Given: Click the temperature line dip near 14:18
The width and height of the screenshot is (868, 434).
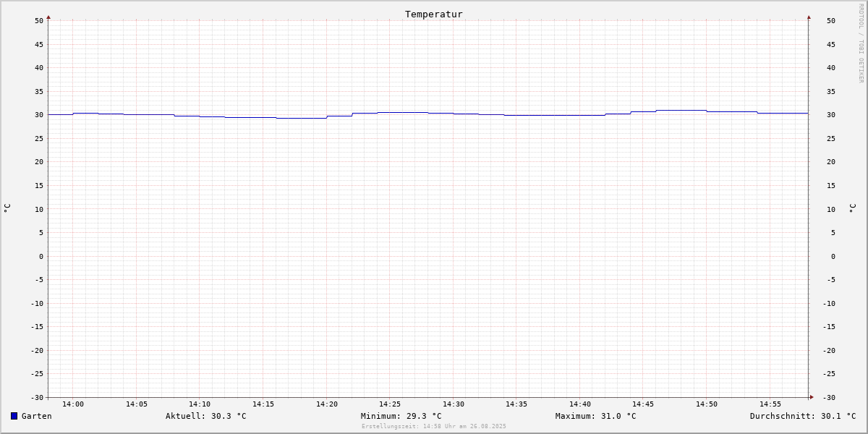Looking at the screenshot, I should pyautogui.click(x=302, y=118).
